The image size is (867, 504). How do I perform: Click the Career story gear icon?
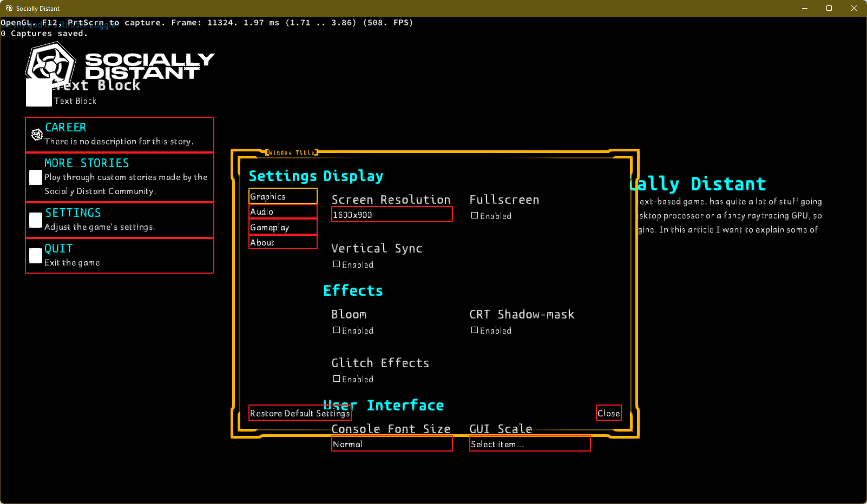[x=37, y=135]
